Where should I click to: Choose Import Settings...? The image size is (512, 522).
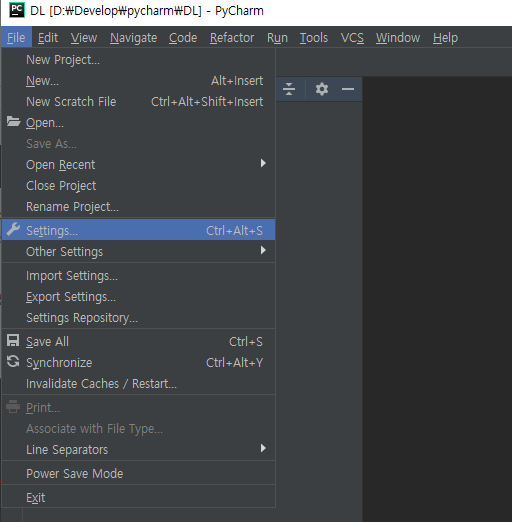pos(138,276)
